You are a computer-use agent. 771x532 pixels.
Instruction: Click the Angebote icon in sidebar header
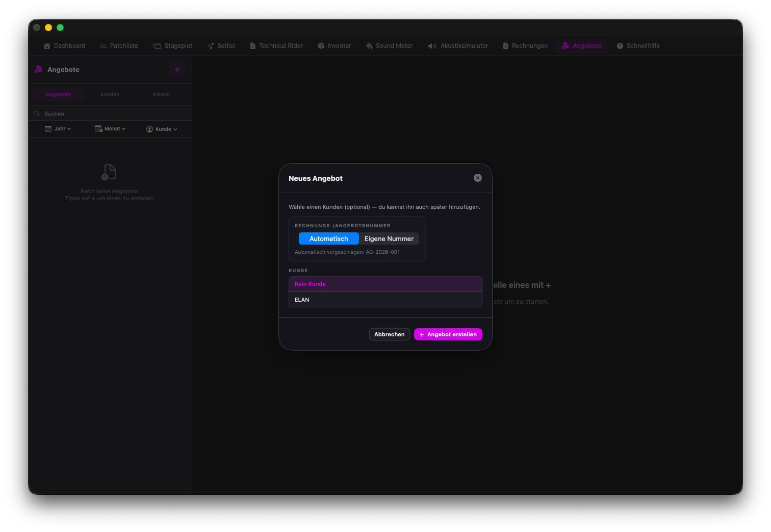click(38, 69)
